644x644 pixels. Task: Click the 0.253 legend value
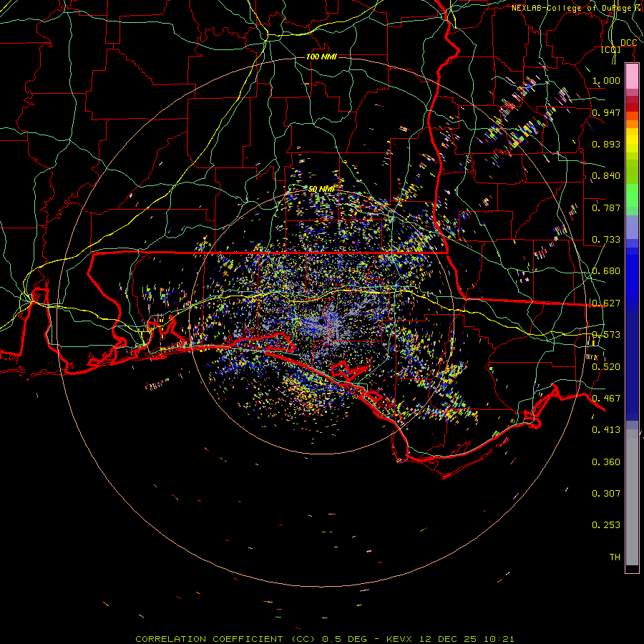(606, 525)
